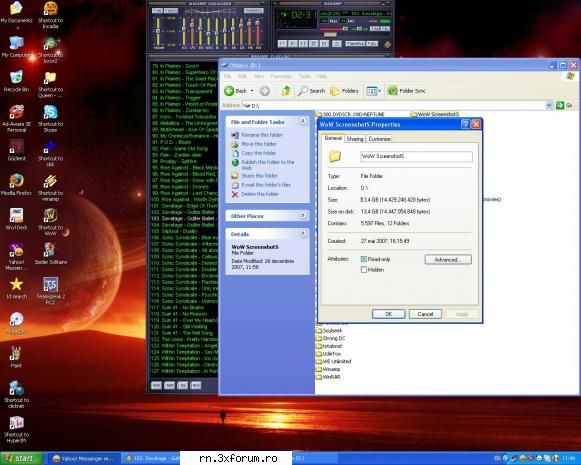Open the File menu in Explorer

(228, 76)
